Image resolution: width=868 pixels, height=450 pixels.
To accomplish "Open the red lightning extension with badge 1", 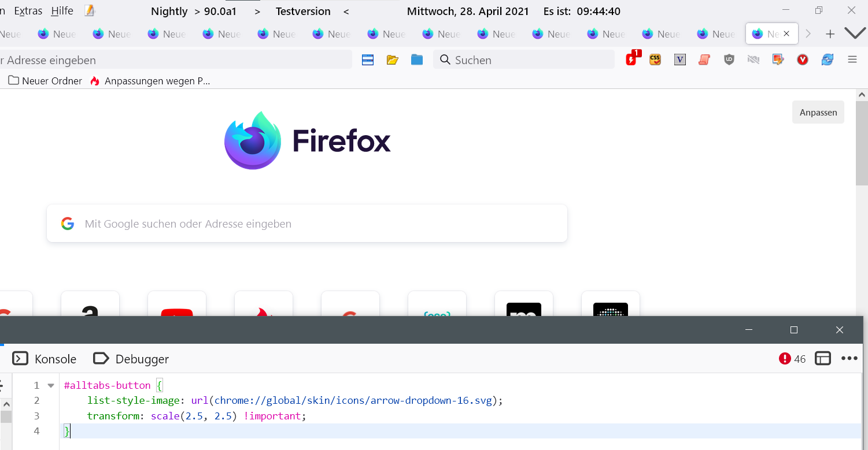I will (x=632, y=58).
